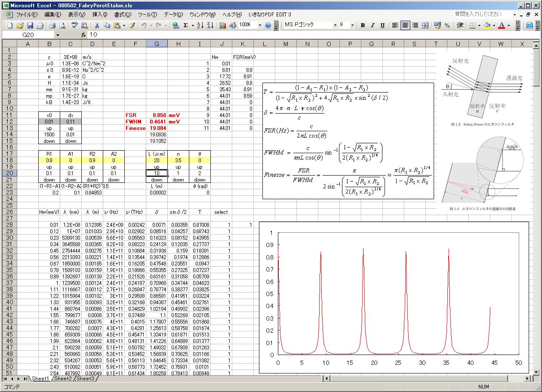Open the Print Preview tool
The image size is (542, 392).
(x=62, y=25)
